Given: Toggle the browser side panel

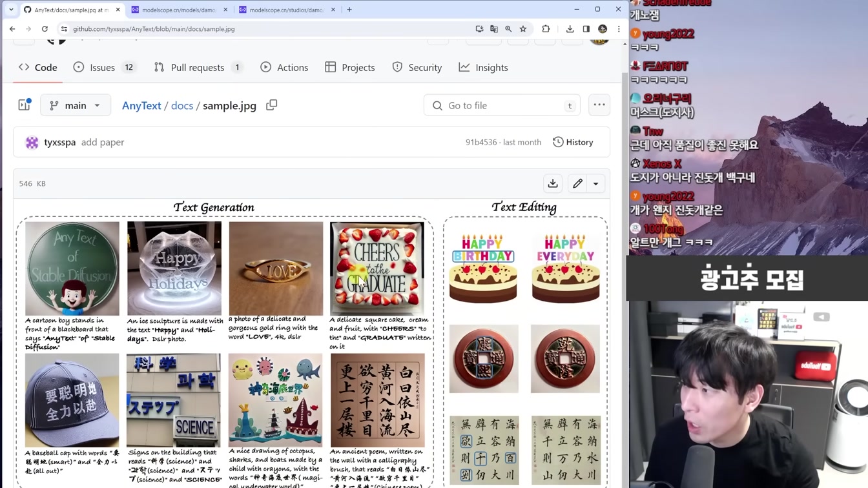Looking at the screenshot, I should click(586, 29).
